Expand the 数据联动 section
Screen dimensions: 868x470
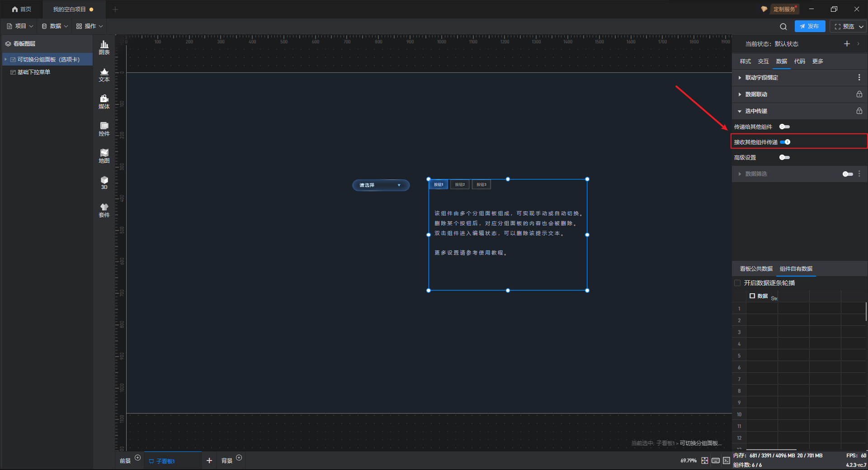tap(756, 94)
